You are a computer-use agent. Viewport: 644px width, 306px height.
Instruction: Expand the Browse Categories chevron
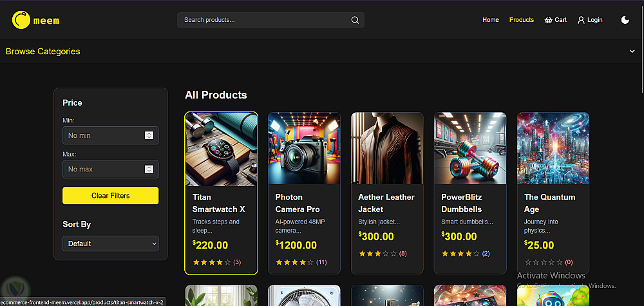pyautogui.click(x=632, y=52)
